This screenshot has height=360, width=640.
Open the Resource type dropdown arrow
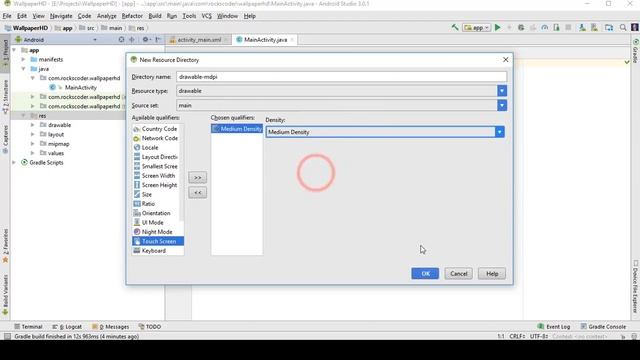coord(502,91)
